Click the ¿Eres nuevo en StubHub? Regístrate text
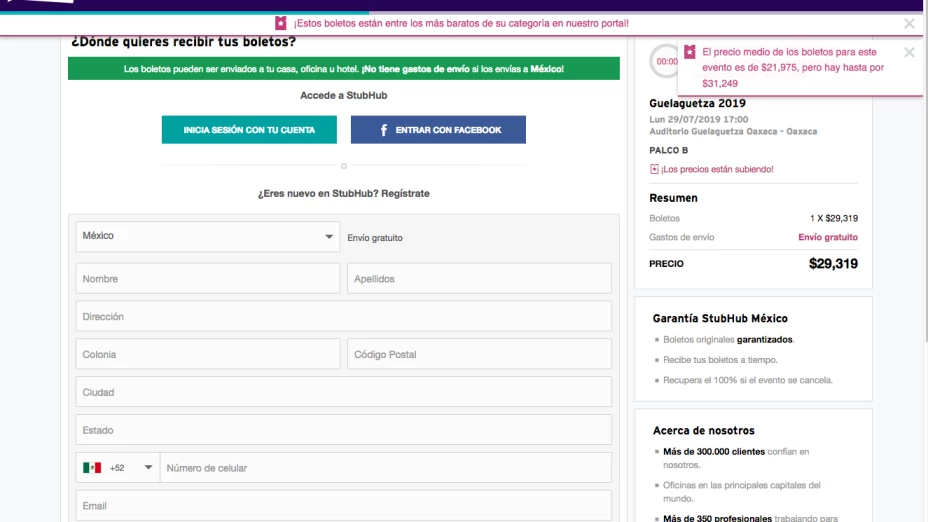Viewport: 928px width, 522px height. 343,194
